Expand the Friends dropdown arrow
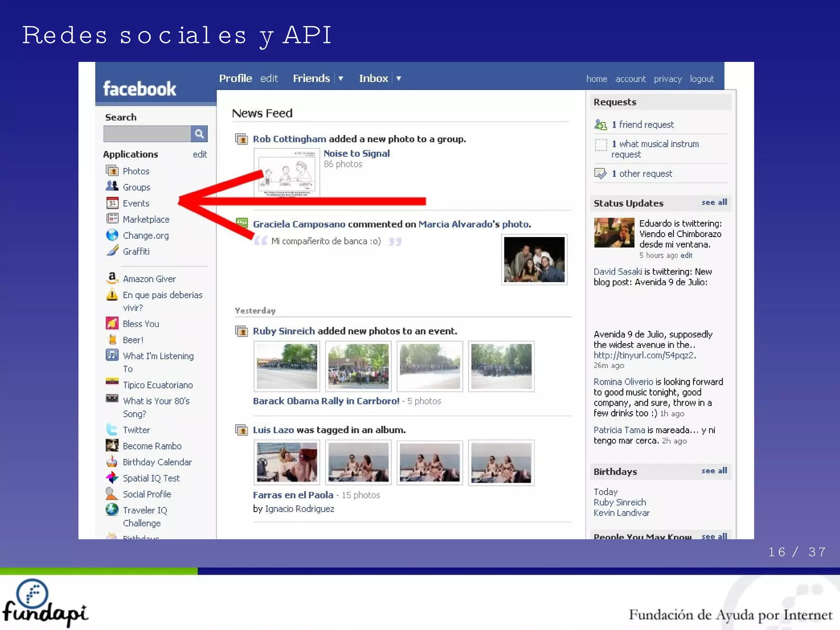 [x=340, y=78]
